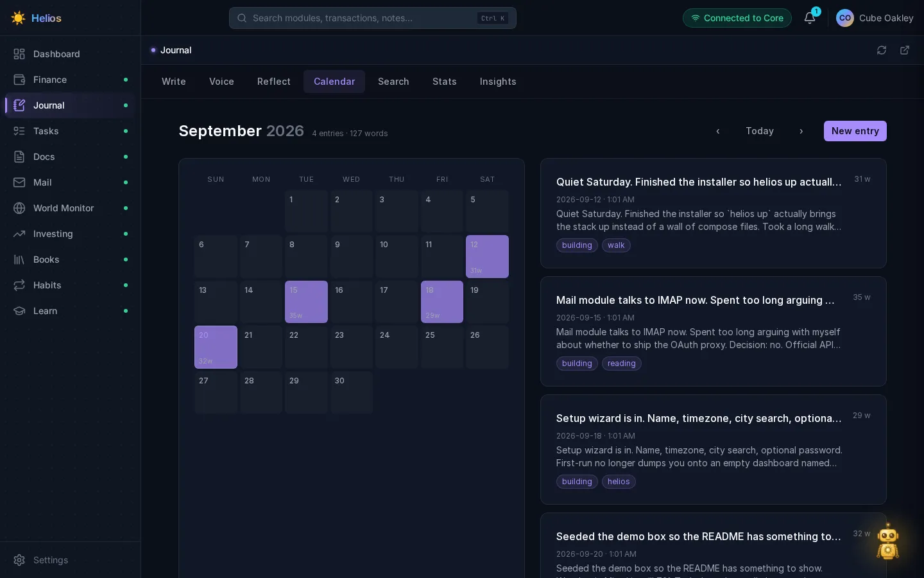Screen dimensions: 924x578
Task: Jump to Today in calendar
Action: 760,131
